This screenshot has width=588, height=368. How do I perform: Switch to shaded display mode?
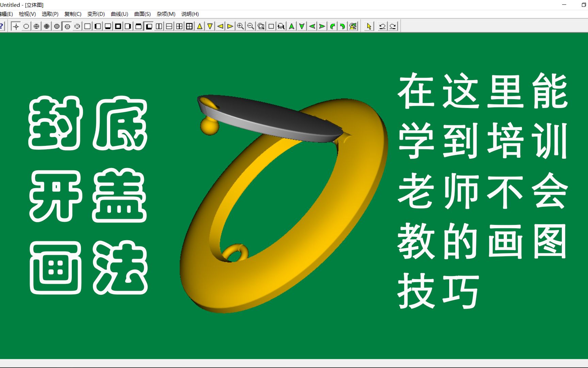pos(56,26)
